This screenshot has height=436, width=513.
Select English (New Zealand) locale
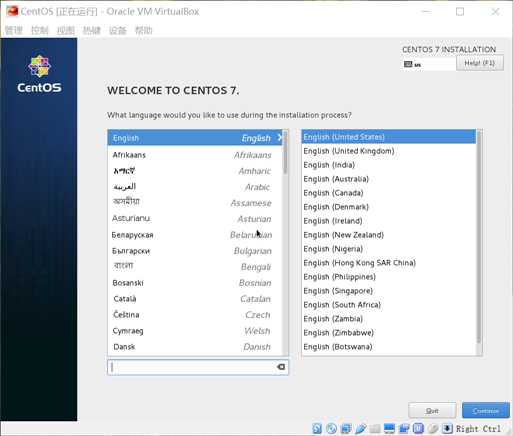[389, 235]
